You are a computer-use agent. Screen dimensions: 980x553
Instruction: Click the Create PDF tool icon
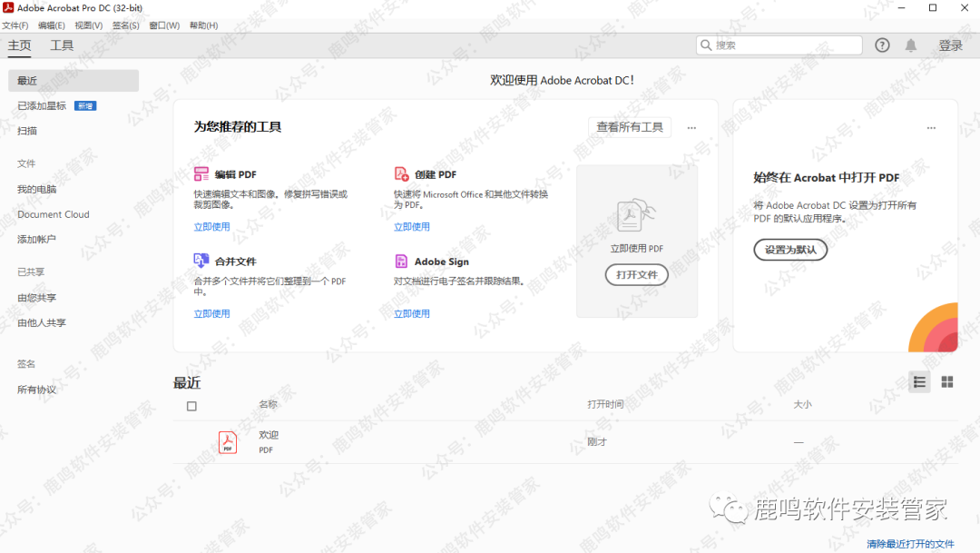pyautogui.click(x=401, y=174)
